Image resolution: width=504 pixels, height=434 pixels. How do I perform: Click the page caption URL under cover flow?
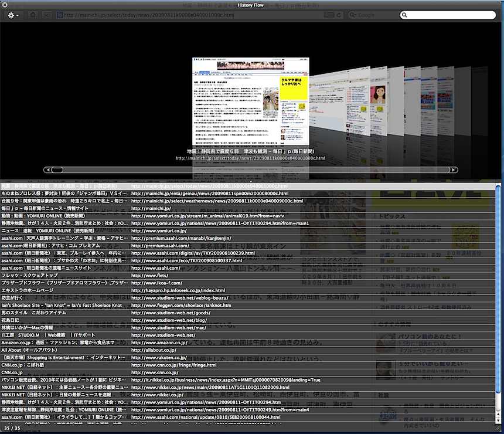(250, 158)
